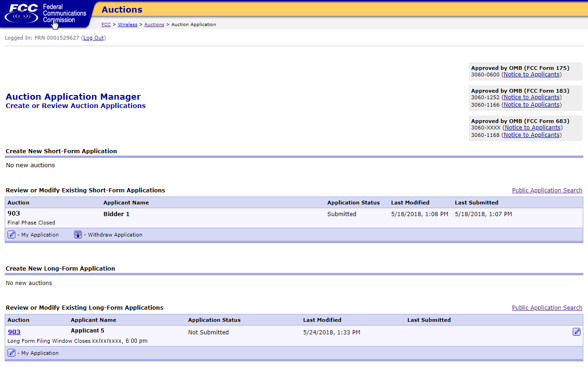Open Notice to Applicants for 3060-XXXX
This screenshot has height=367, width=588.
coord(533,128)
